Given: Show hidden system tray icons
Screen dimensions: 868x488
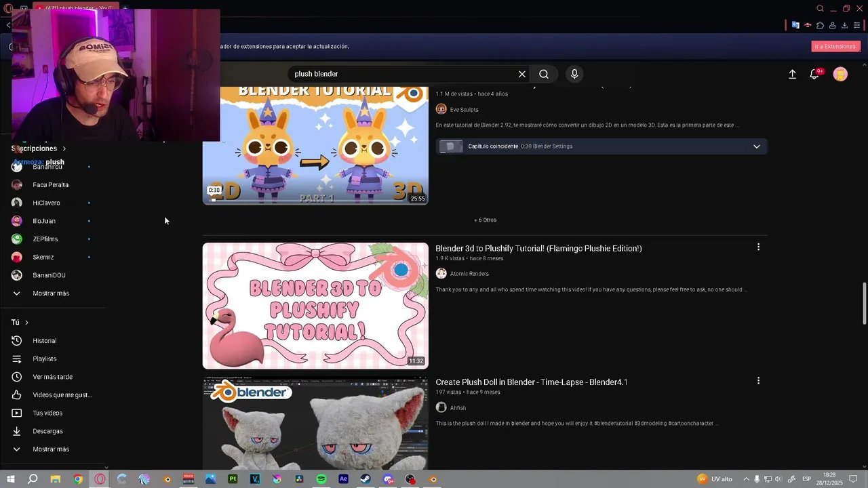Looking at the screenshot, I should pyautogui.click(x=747, y=479).
